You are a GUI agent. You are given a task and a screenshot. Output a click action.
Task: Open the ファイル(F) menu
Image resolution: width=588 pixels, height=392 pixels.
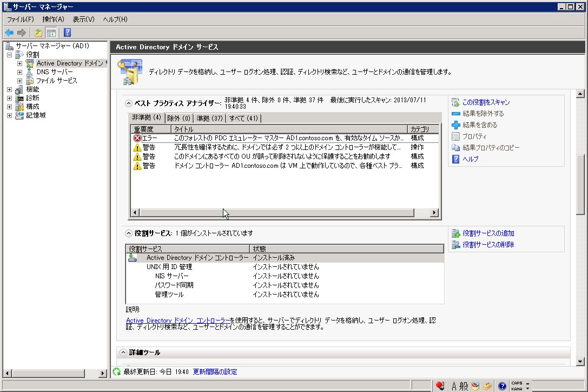[x=20, y=19]
